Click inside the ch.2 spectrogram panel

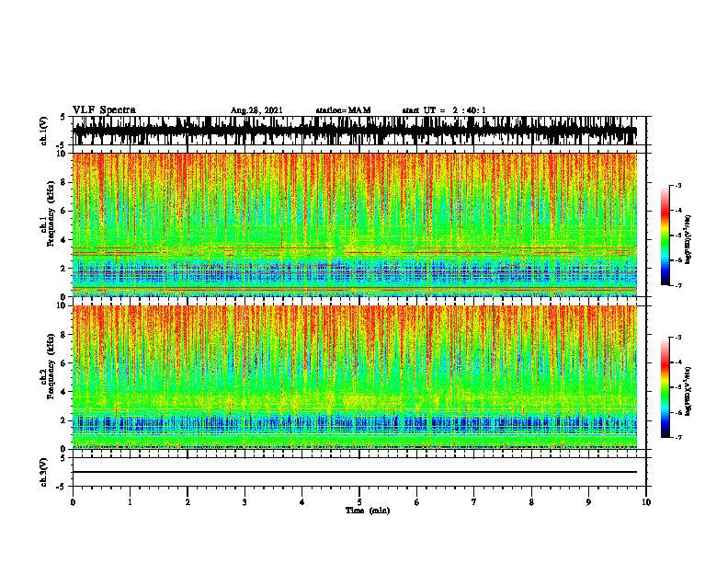(355, 377)
